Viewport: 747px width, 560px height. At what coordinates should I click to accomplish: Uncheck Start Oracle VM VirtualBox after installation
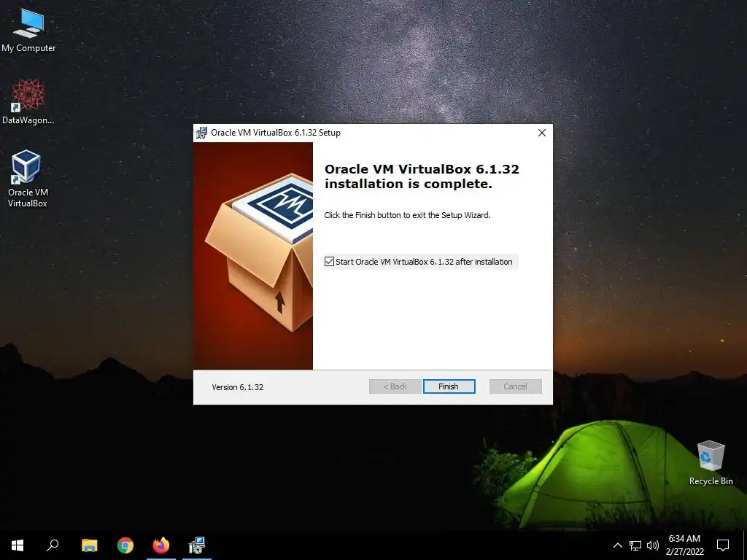tap(329, 262)
